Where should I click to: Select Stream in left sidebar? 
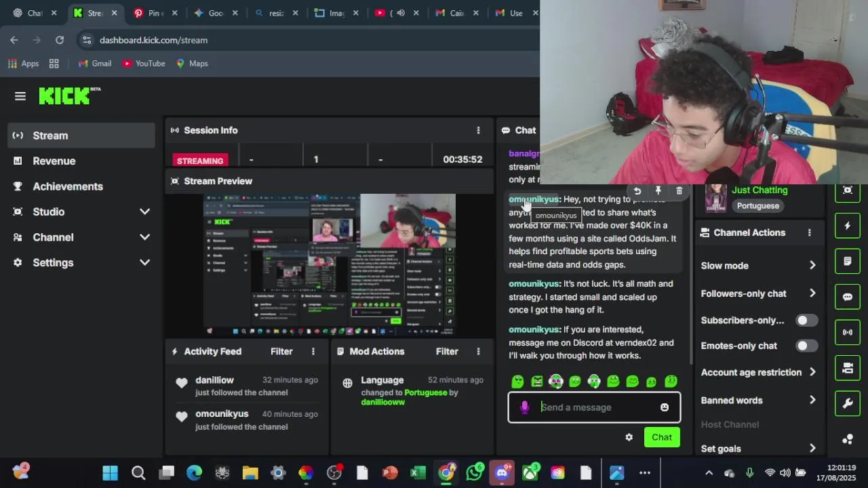(x=81, y=136)
